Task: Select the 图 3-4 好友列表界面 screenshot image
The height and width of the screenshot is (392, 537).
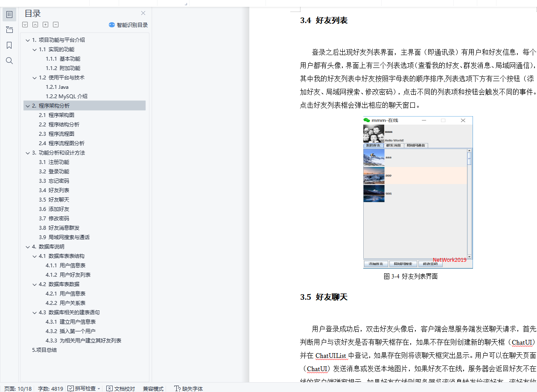Action: 418,192
